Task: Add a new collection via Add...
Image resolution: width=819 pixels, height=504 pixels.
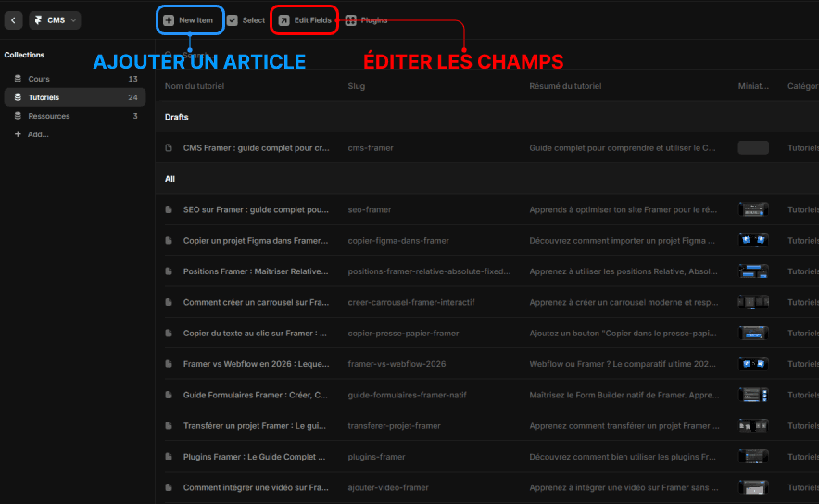Action: (x=31, y=134)
